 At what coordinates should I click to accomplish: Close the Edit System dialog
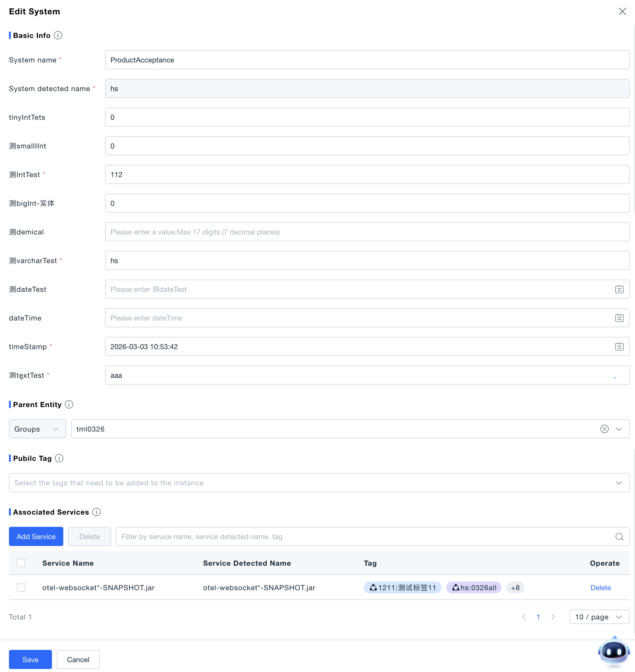click(x=622, y=12)
